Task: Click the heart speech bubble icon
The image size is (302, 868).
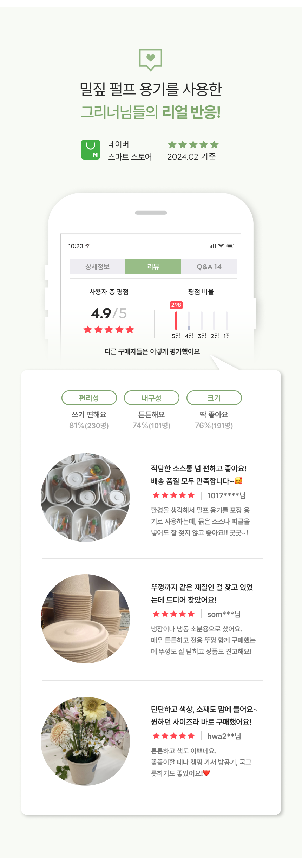Action: tap(151, 59)
